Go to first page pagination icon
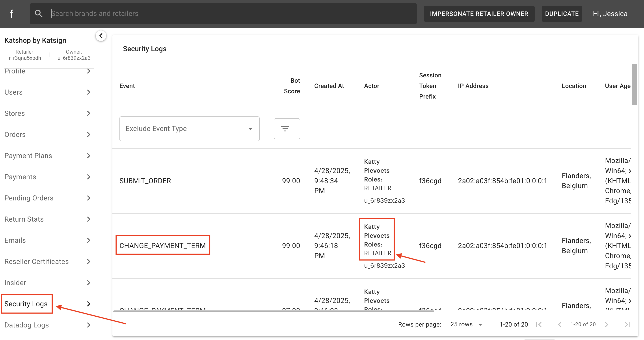This screenshot has width=644, height=340. (539, 325)
